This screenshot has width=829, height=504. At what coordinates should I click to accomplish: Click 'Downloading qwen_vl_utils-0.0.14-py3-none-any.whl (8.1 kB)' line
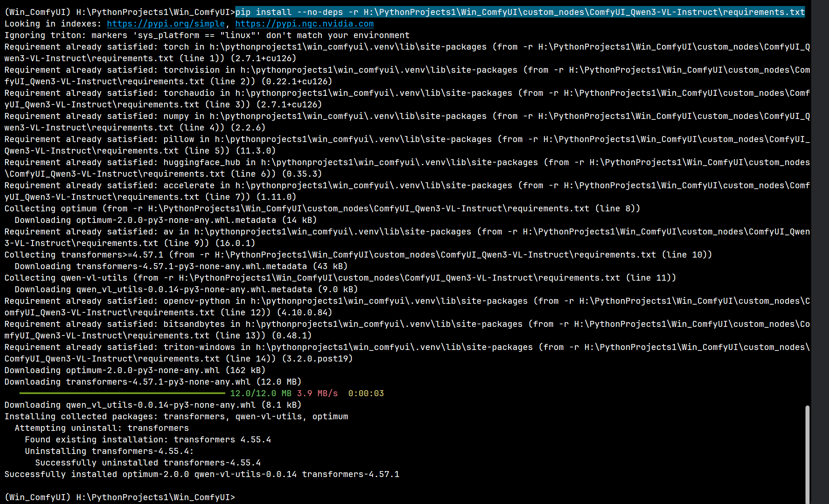(153, 405)
